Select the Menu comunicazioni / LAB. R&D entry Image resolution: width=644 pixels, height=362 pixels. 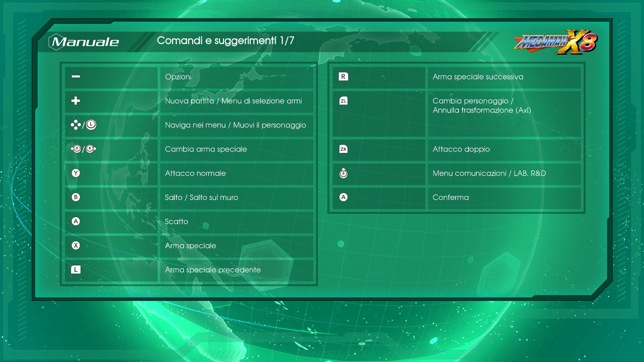(489, 173)
